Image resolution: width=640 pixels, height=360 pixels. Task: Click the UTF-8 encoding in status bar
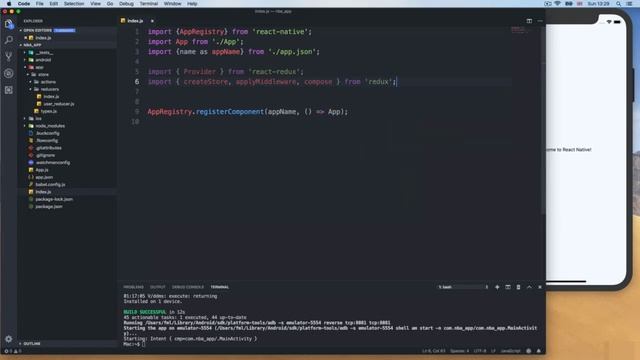[480, 351]
